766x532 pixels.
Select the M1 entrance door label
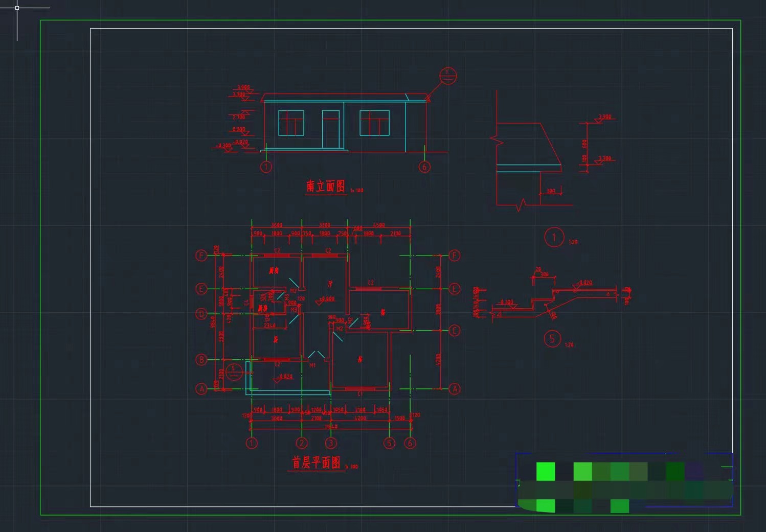(312, 365)
